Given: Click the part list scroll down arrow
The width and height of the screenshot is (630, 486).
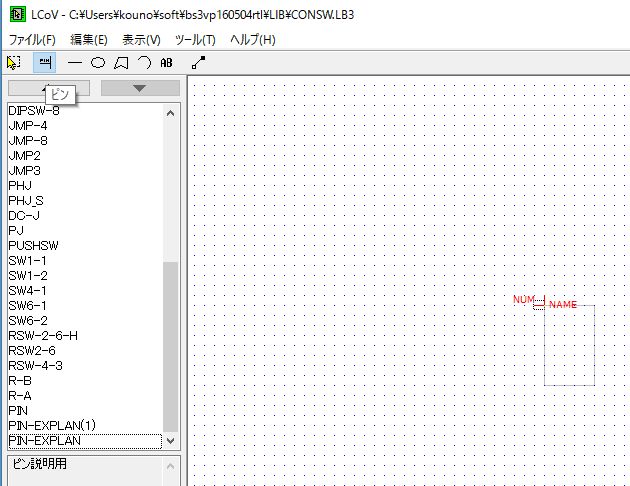Looking at the screenshot, I should pos(170,441).
